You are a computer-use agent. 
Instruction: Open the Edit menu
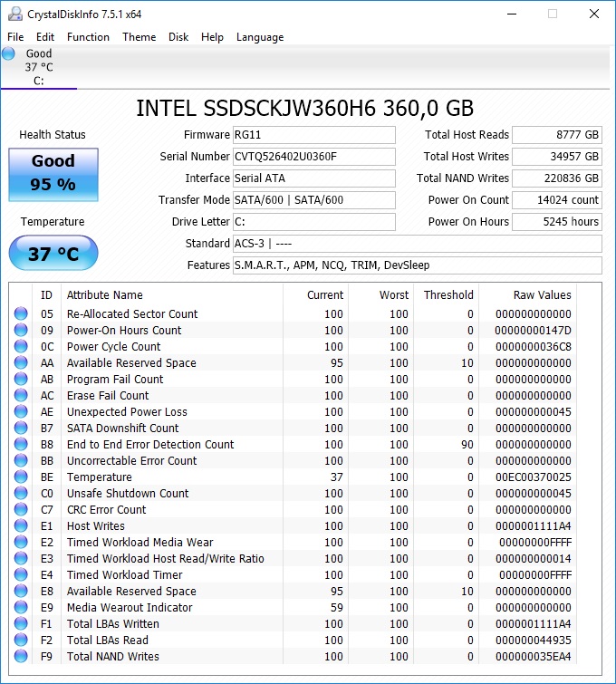pyautogui.click(x=45, y=37)
